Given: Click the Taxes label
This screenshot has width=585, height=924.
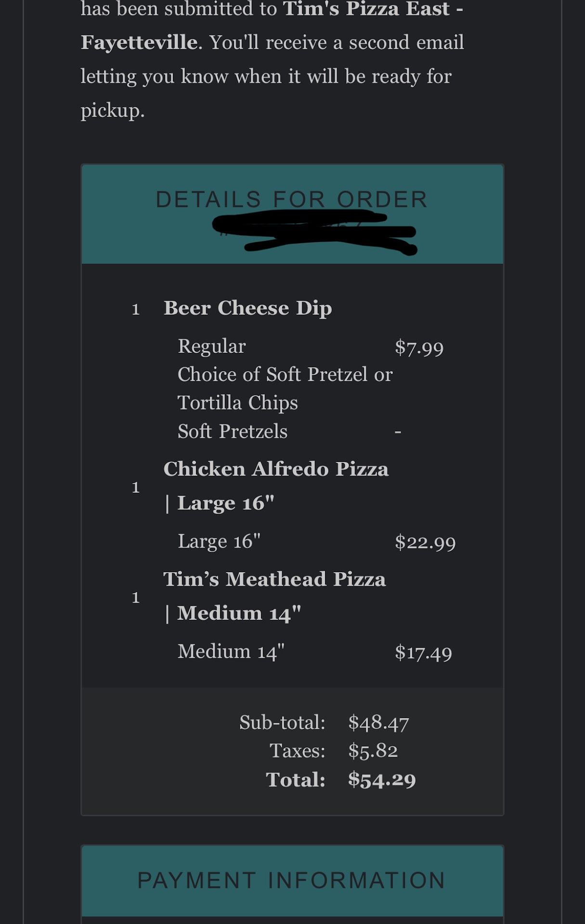Looking at the screenshot, I should [x=297, y=751].
